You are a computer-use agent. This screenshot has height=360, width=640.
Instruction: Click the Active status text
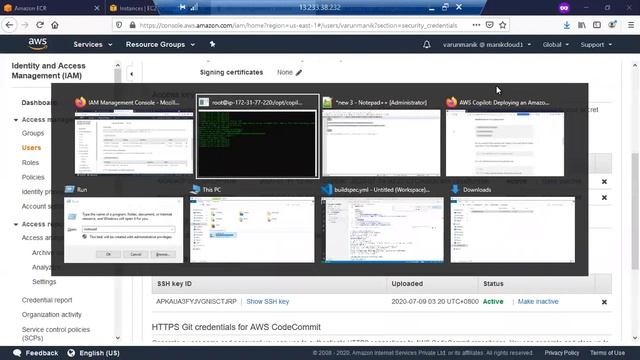pos(493,302)
